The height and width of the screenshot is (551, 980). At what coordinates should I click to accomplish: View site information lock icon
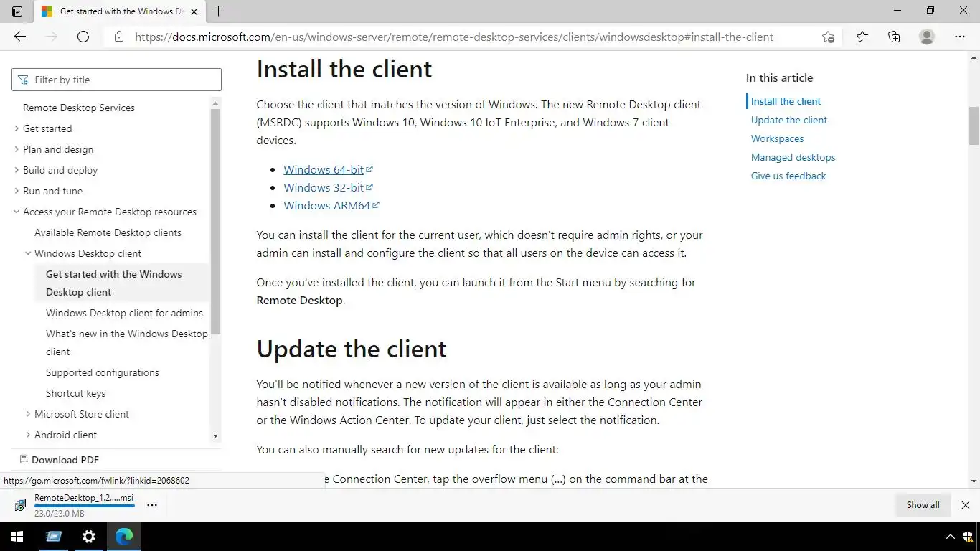pos(119,37)
